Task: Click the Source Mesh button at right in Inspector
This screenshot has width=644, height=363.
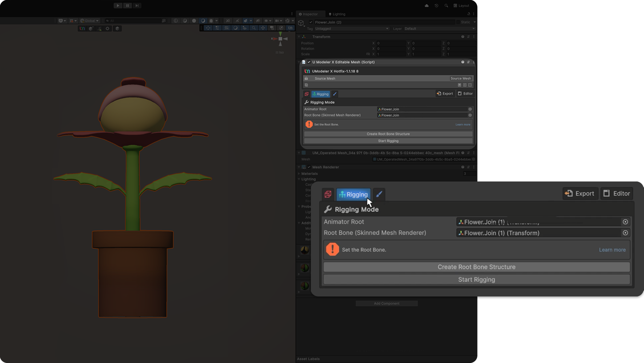Action: click(x=461, y=79)
